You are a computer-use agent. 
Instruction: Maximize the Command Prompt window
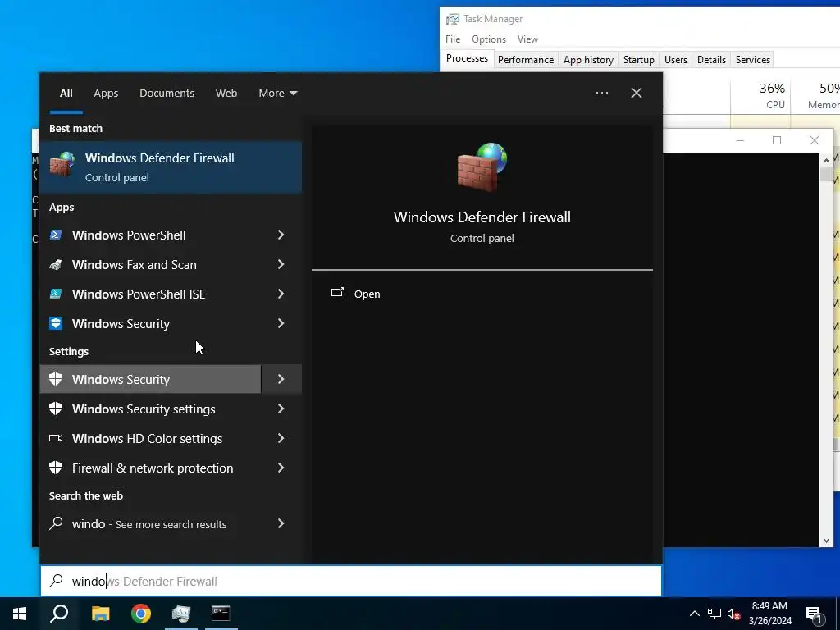[777, 140]
